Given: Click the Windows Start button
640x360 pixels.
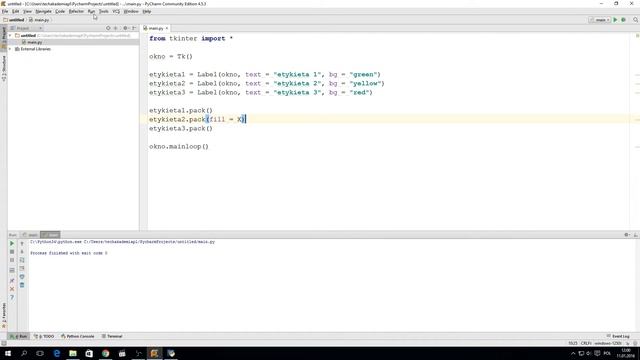Looking at the screenshot, I should (x=8, y=353).
